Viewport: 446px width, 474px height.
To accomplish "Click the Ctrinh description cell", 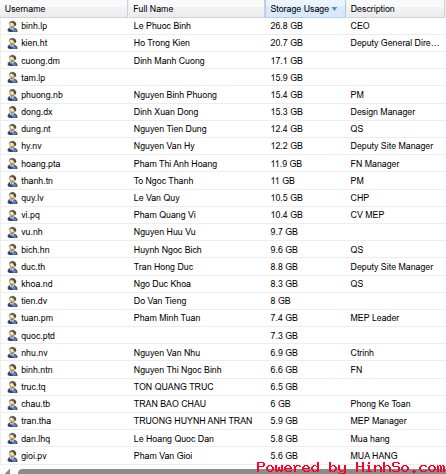I will click(362, 353).
